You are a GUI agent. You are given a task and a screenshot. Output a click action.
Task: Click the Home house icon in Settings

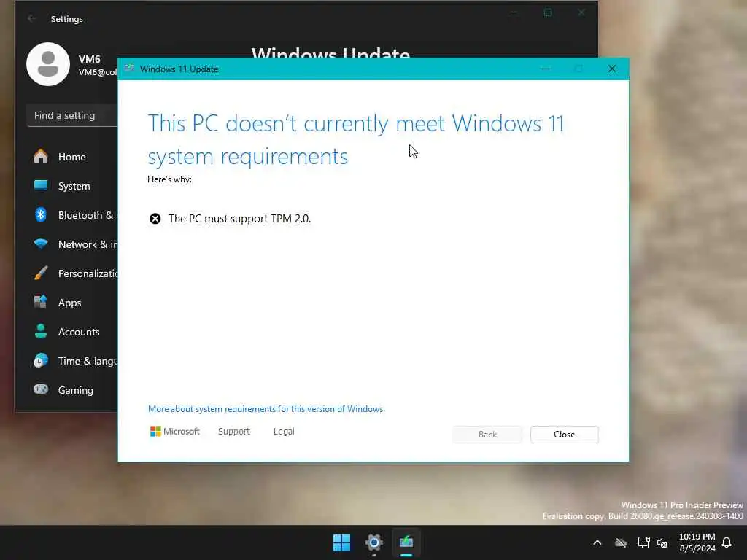[x=41, y=156]
